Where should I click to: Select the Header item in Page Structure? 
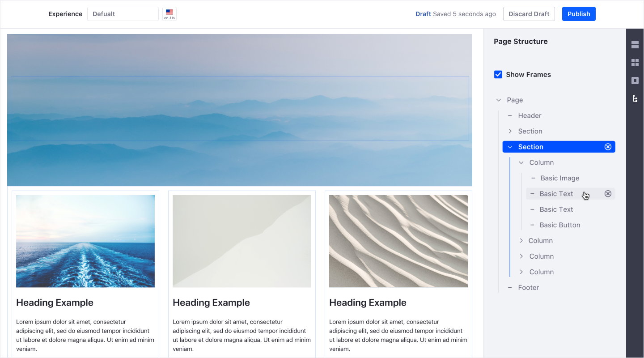530,115
